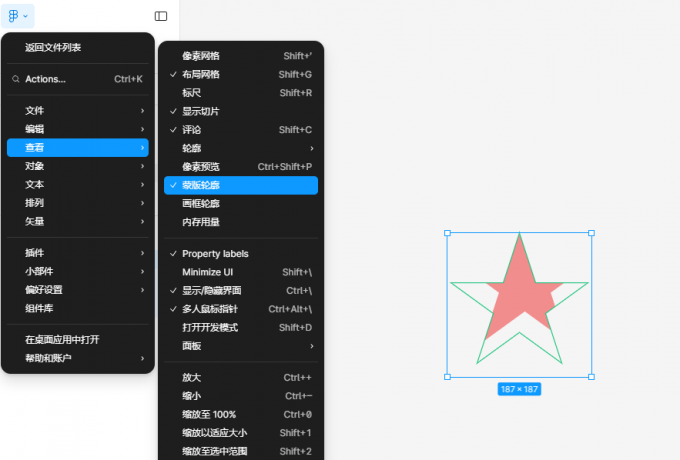Enable 像素网格 option

coord(241,56)
